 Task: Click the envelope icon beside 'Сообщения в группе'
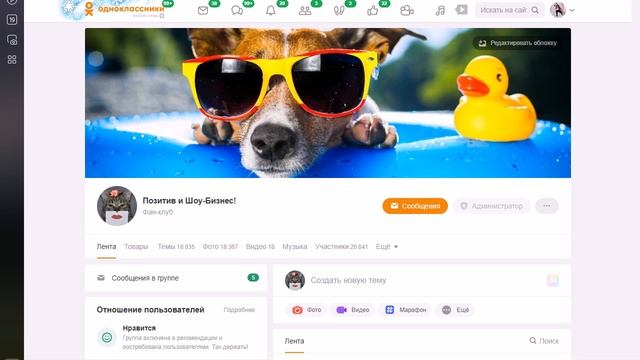pos(101,278)
